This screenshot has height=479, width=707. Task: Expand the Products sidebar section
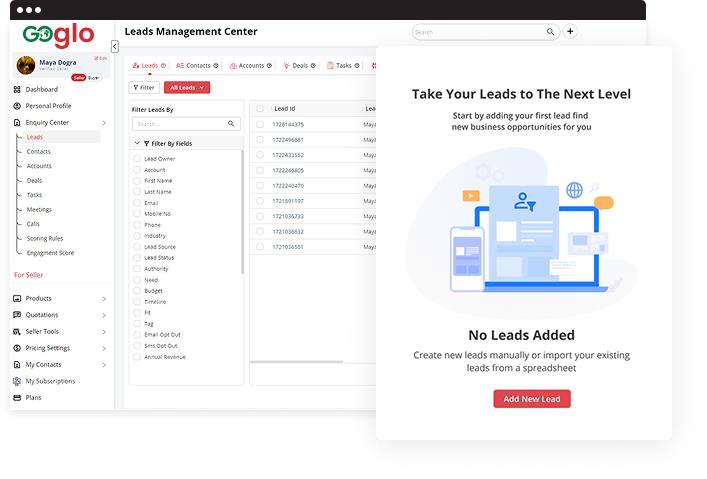pyautogui.click(x=104, y=299)
